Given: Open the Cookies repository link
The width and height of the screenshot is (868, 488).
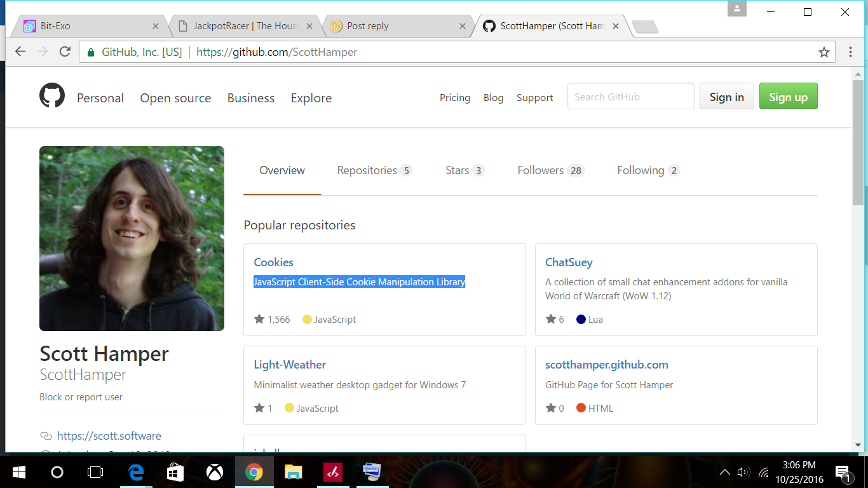Looking at the screenshot, I should [273, 262].
